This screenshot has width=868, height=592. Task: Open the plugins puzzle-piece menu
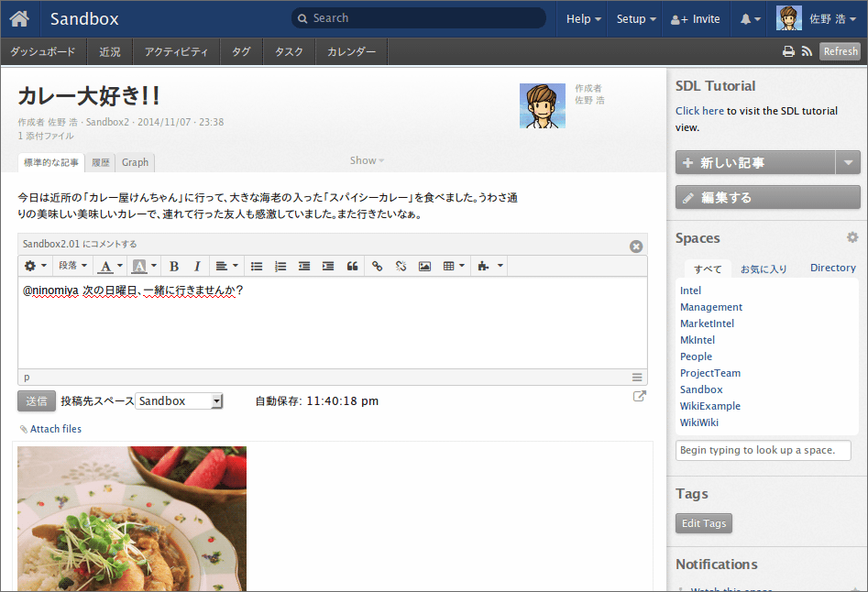coord(490,266)
